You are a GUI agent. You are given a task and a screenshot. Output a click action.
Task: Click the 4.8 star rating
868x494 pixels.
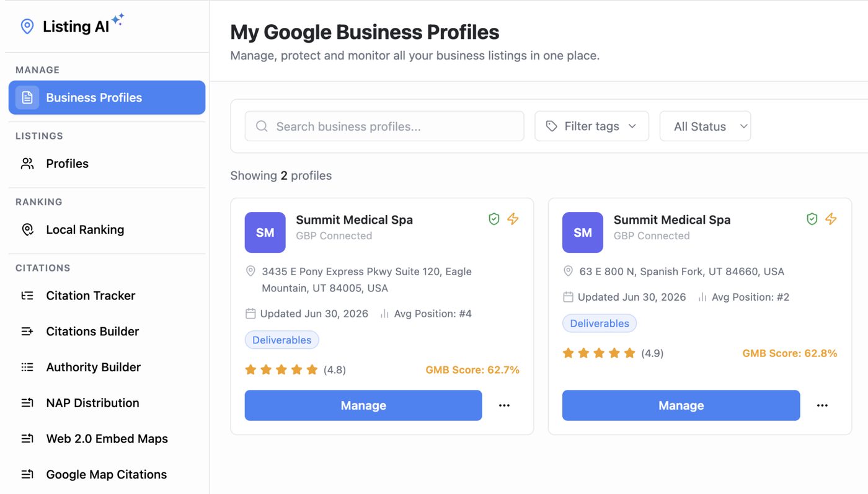295,370
